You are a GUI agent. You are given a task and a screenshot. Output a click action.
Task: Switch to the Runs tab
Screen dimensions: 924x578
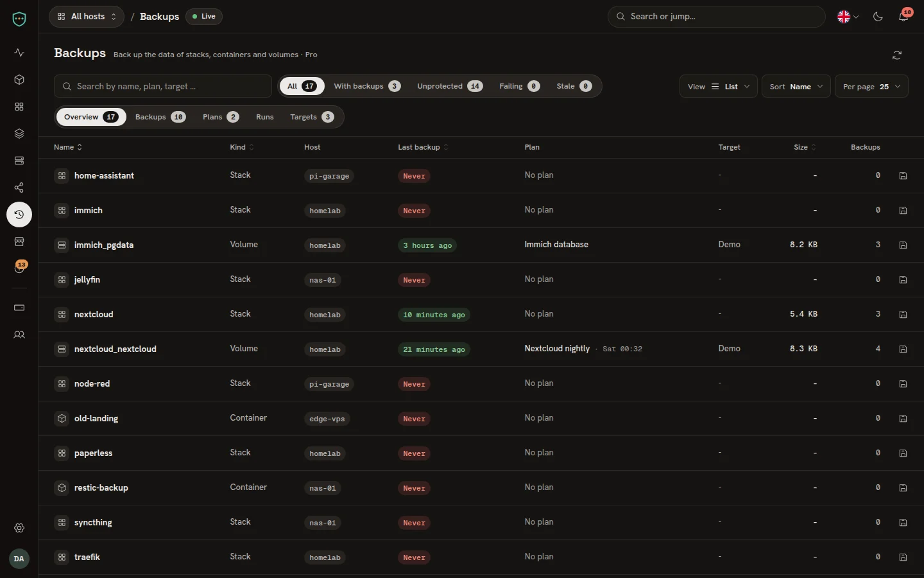tap(265, 117)
